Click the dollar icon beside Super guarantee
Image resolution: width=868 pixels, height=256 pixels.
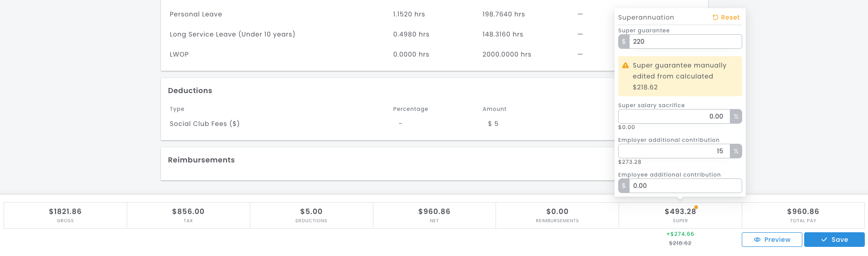point(624,42)
